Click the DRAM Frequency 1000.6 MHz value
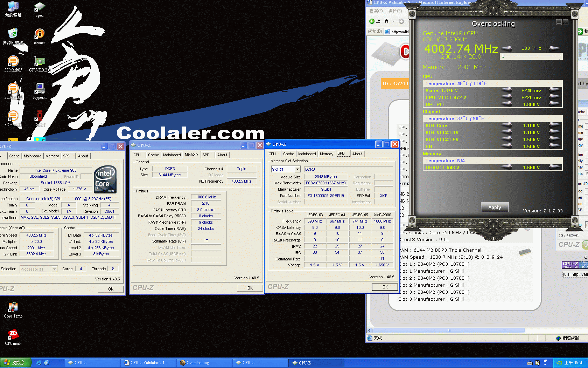This screenshot has width=588, height=368. (206, 197)
